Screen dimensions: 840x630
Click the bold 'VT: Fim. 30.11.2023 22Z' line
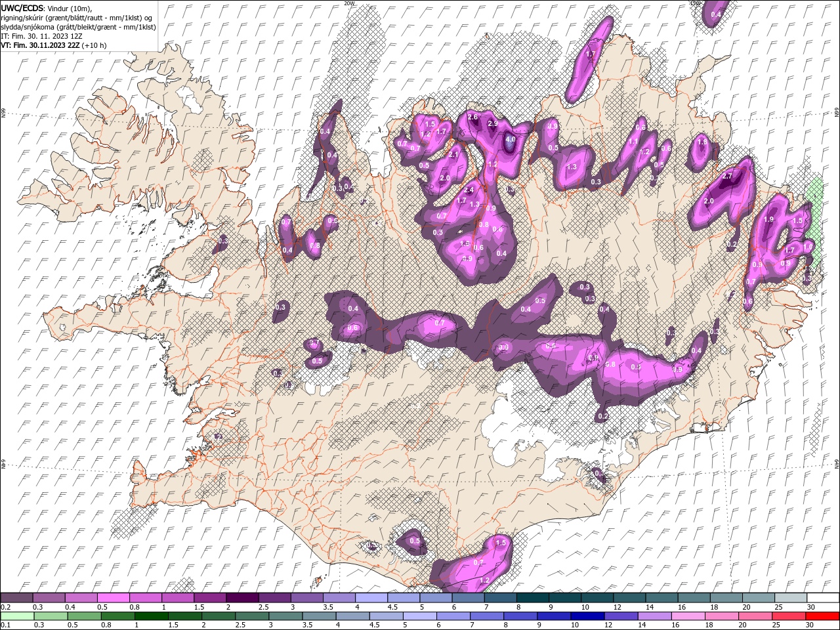click(x=41, y=45)
